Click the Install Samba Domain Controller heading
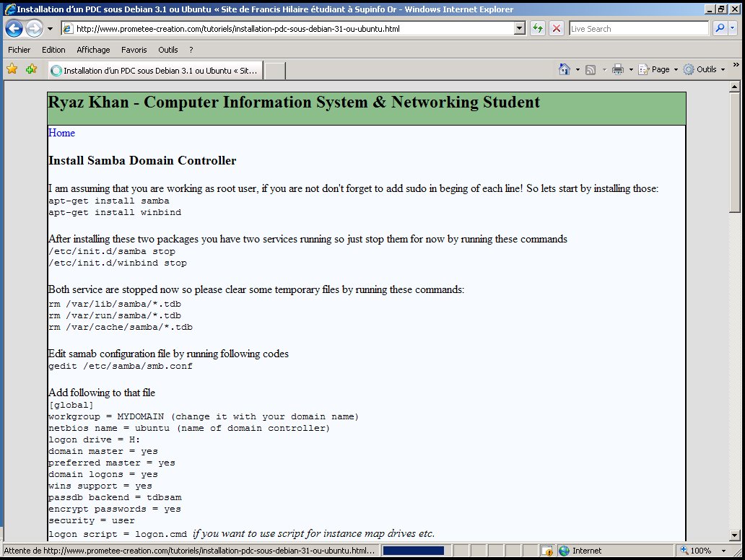The height and width of the screenshot is (560, 745). coord(142,160)
